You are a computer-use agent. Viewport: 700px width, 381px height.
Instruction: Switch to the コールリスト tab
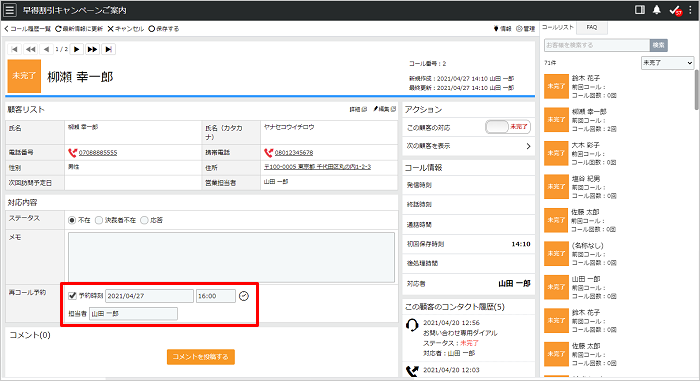pyautogui.click(x=558, y=27)
